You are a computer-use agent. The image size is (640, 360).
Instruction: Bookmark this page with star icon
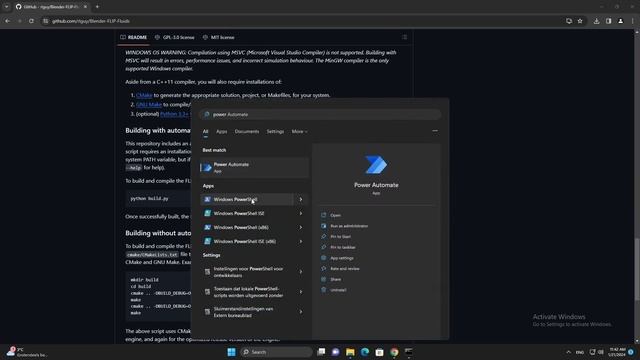click(580, 21)
